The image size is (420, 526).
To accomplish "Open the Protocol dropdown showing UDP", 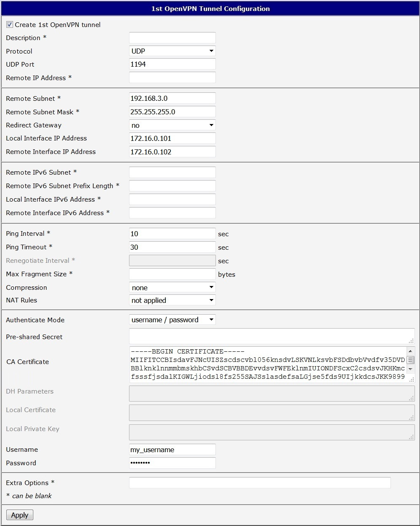I will pos(172,51).
